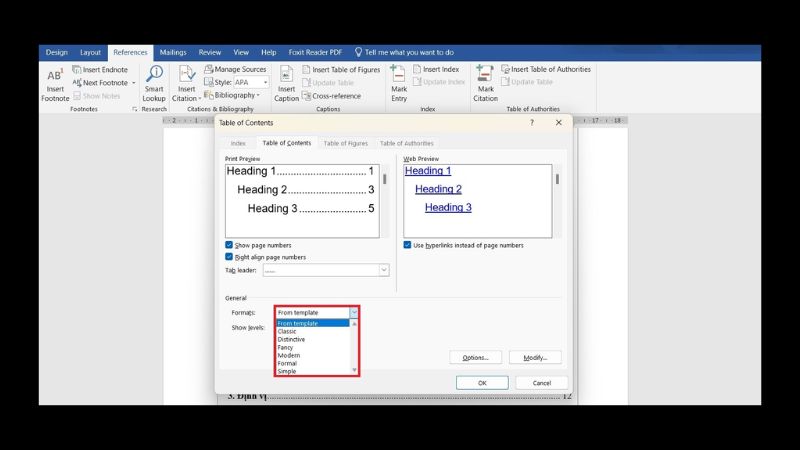Image resolution: width=800 pixels, height=450 pixels.
Task: Click the Insert Endnote icon
Action: coord(77,69)
